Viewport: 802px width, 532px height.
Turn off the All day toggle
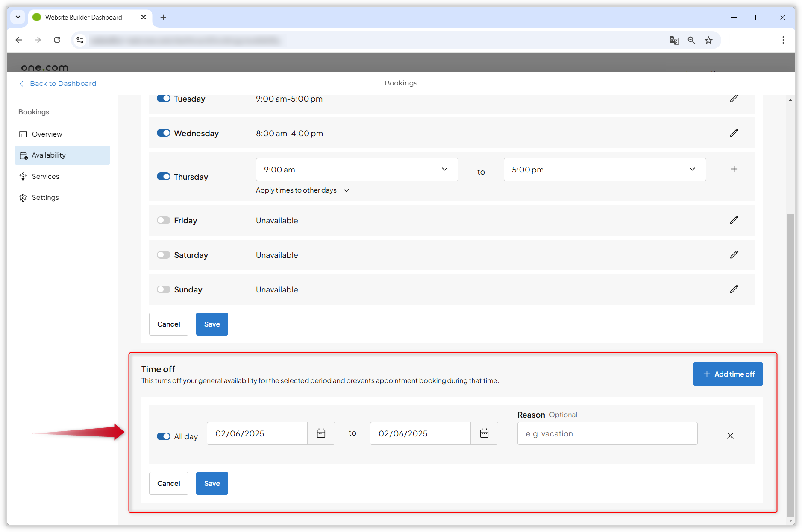coord(164,436)
